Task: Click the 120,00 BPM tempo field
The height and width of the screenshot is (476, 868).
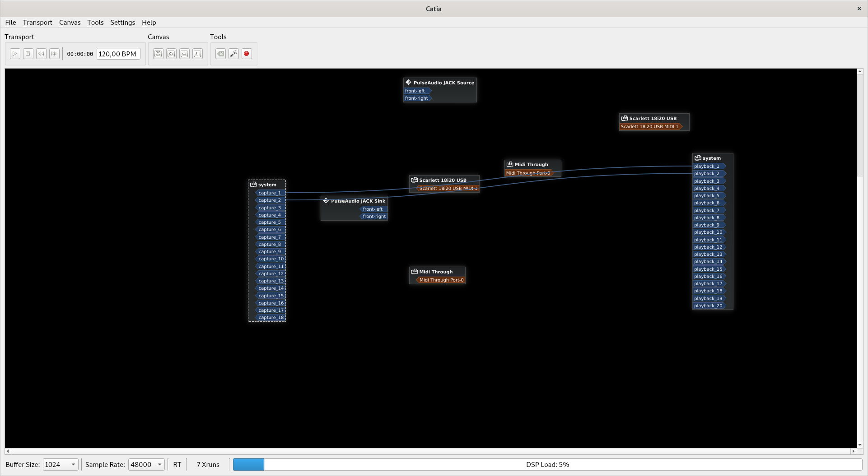Action: [x=118, y=54]
